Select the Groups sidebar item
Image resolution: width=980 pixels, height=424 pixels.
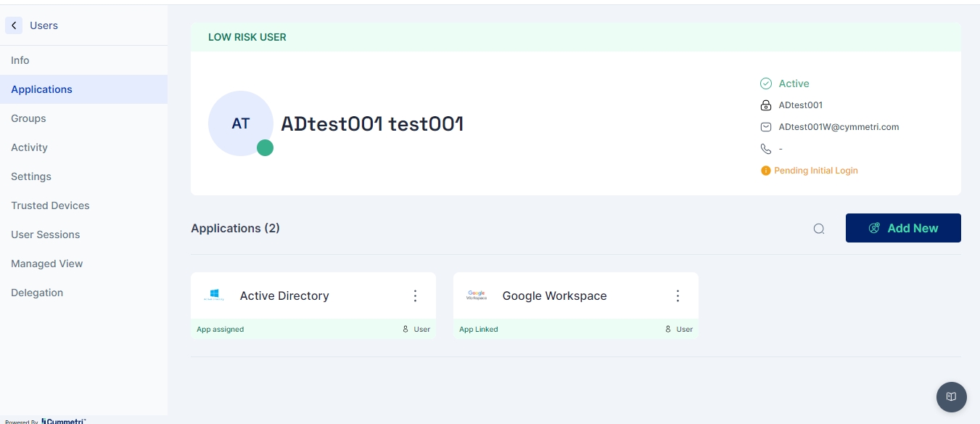[28, 118]
